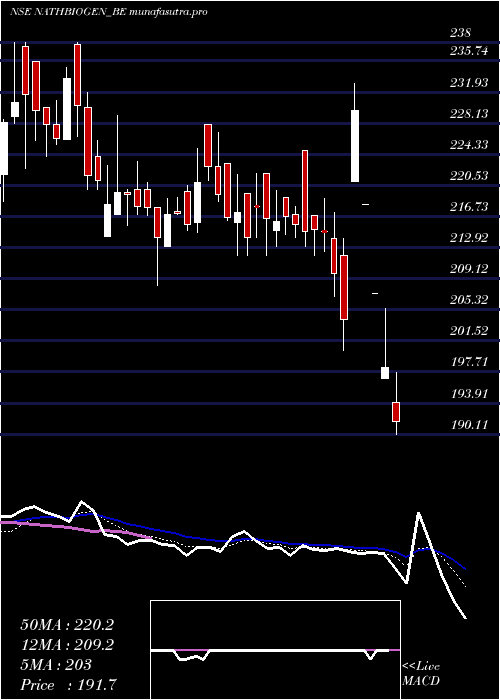This screenshot has width=500, height=700.
Task: Click the Price : 191.7 readout
Action: pos(70,685)
